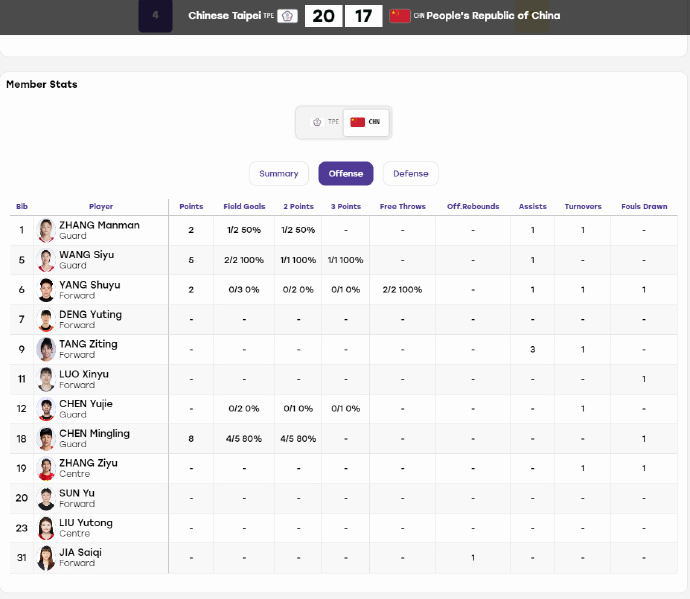Open TANG Ziting player name

pos(88,344)
